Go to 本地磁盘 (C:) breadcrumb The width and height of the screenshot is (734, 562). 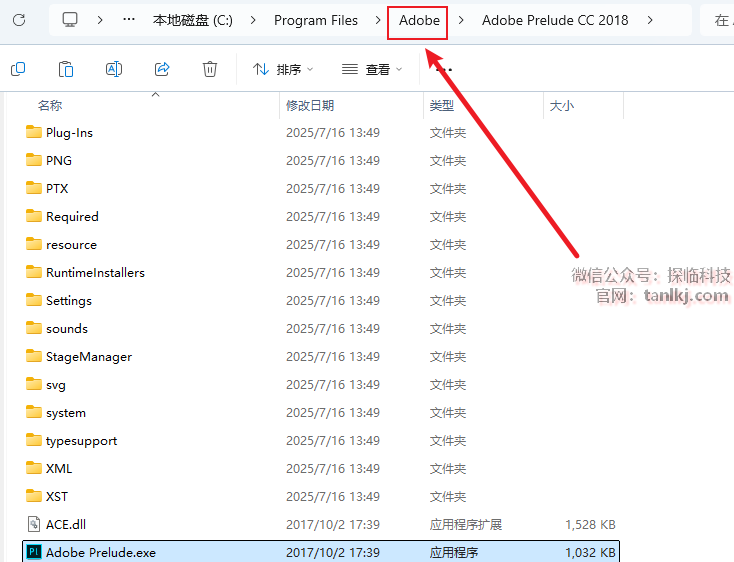(193, 20)
